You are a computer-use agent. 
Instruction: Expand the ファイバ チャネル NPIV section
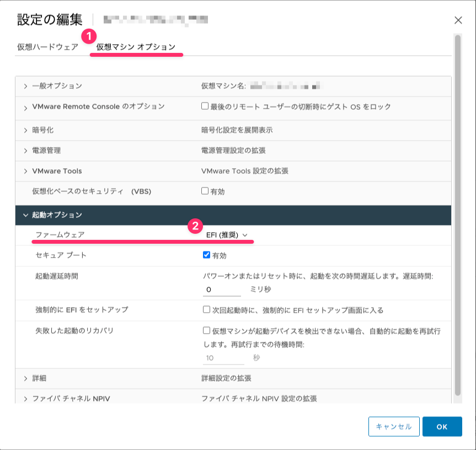point(25,399)
